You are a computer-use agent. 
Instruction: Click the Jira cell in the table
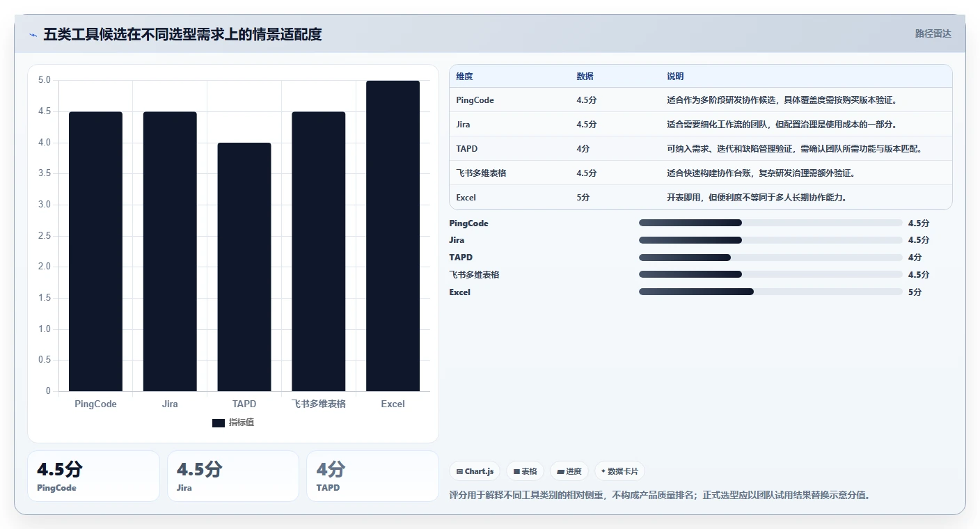click(x=463, y=125)
